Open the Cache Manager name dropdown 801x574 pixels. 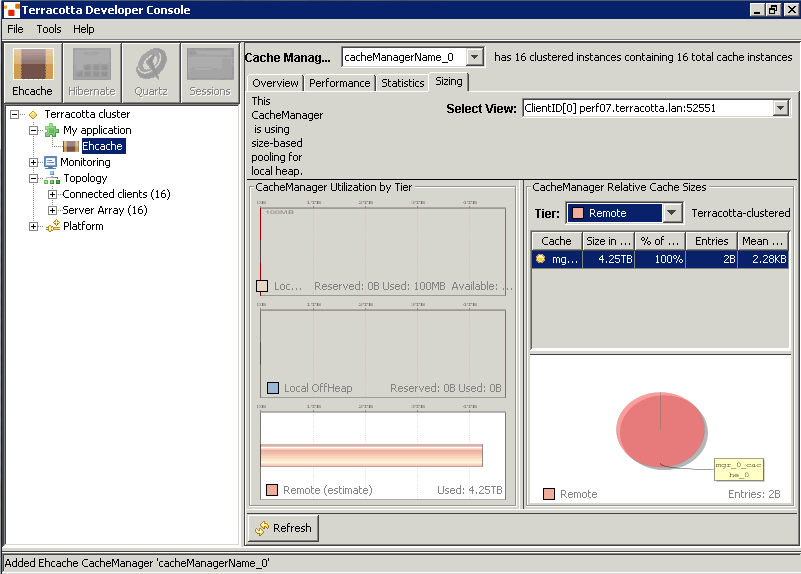(x=475, y=57)
